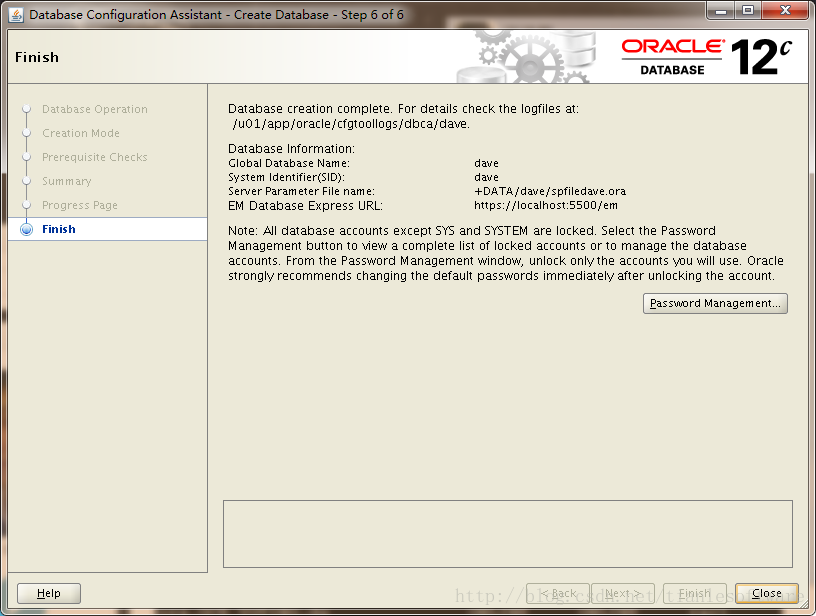
Task: Select the Database Operation step
Action: [95, 109]
